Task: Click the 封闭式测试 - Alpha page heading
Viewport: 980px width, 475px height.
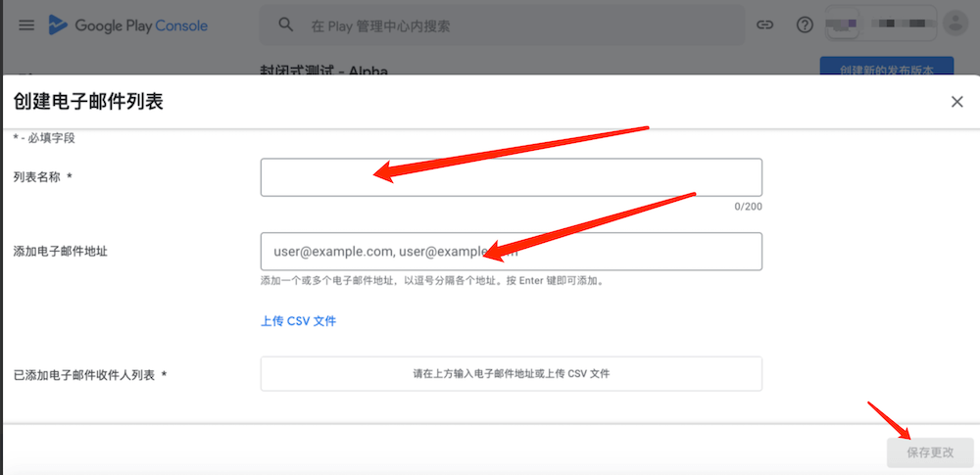Action: tap(325, 71)
